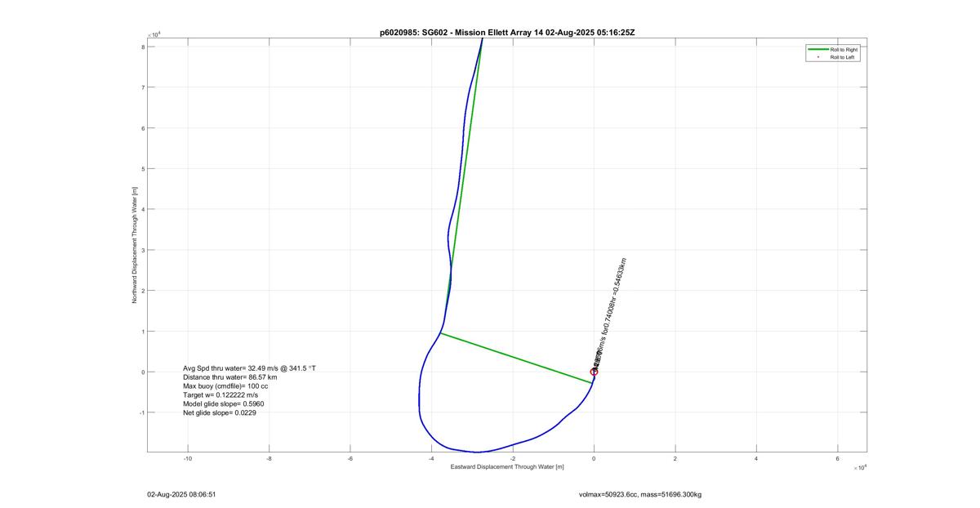The width and height of the screenshot is (980, 508).
Task: Click the rotated annotation ending in "=0.54633km"
Action: (x=610, y=313)
